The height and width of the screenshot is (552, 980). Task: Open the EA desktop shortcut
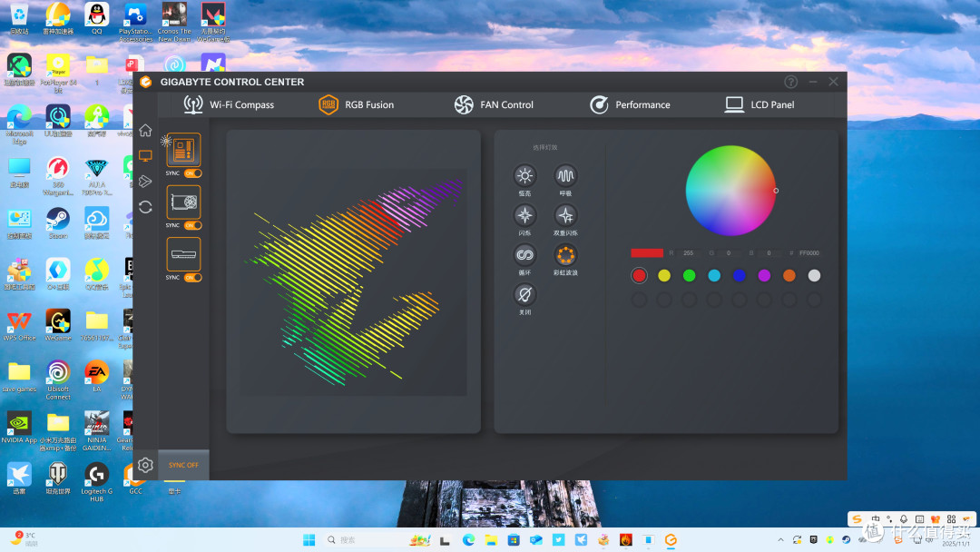point(97,377)
